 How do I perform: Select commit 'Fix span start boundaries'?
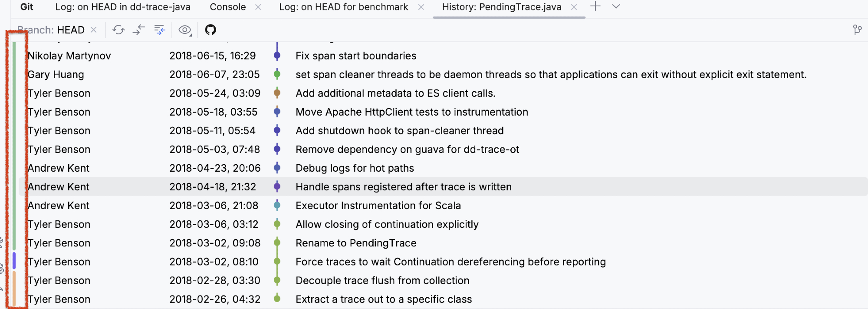point(355,56)
